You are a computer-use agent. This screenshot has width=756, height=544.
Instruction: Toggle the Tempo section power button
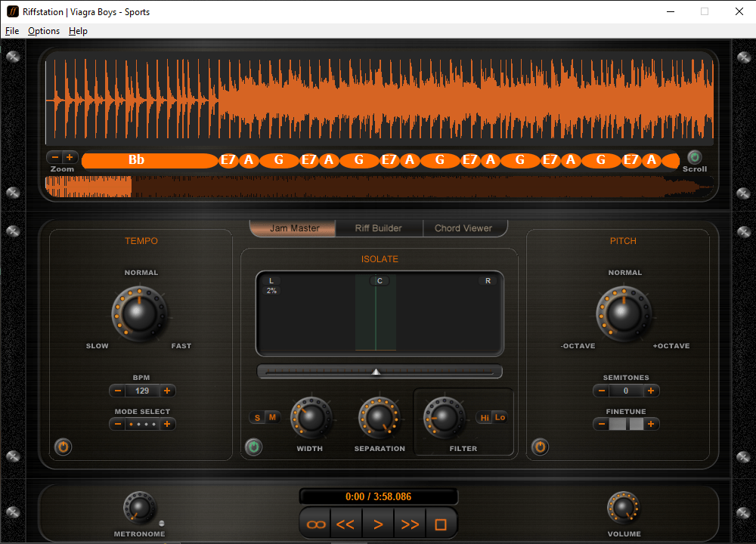[x=64, y=447]
